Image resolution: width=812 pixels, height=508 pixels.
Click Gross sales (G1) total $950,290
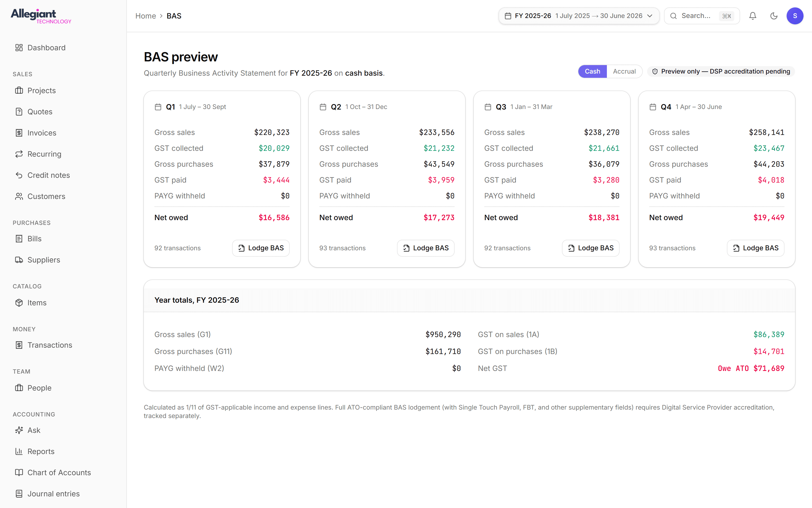coord(443,335)
